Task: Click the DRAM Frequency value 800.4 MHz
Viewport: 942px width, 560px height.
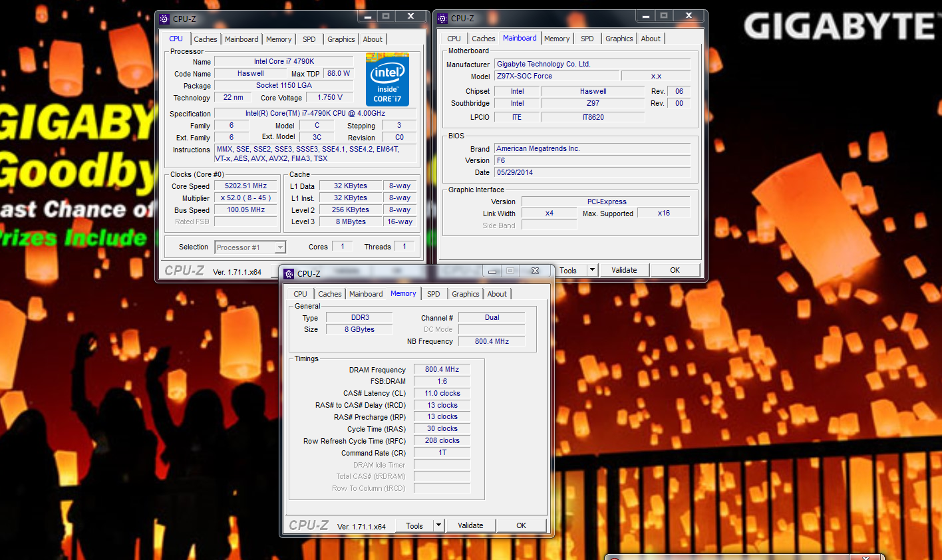Action: (442, 369)
